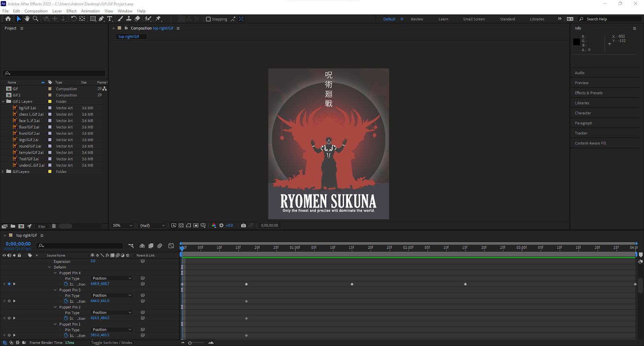The width and height of the screenshot is (644, 346).
Task: Open Show Channel and color management settings
Action: tap(214, 225)
